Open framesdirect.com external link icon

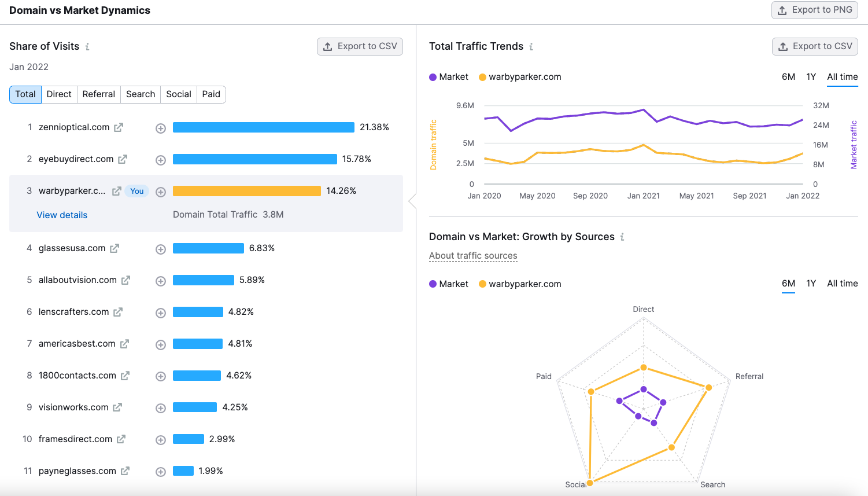121,439
